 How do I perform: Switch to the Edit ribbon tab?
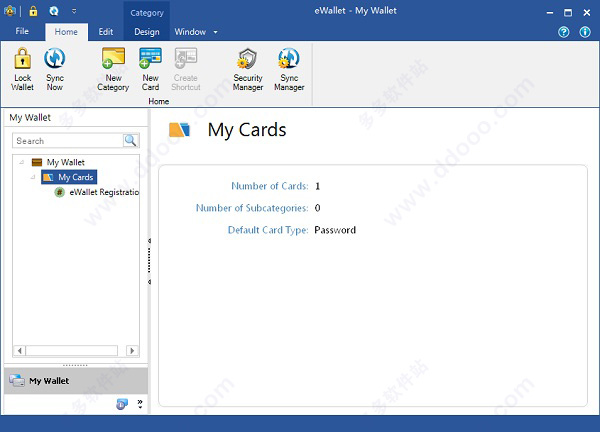pyautogui.click(x=106, y=32)
